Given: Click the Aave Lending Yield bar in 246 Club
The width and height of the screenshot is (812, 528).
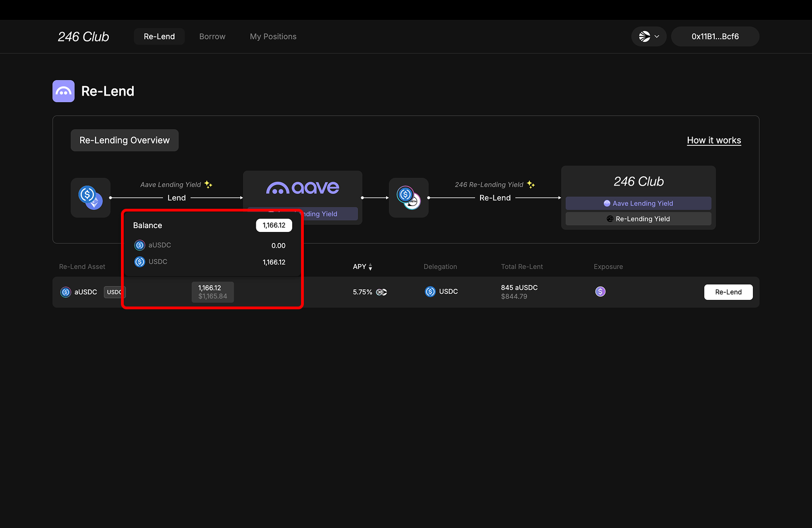Looking at the screenshot, I should (638, 203).
